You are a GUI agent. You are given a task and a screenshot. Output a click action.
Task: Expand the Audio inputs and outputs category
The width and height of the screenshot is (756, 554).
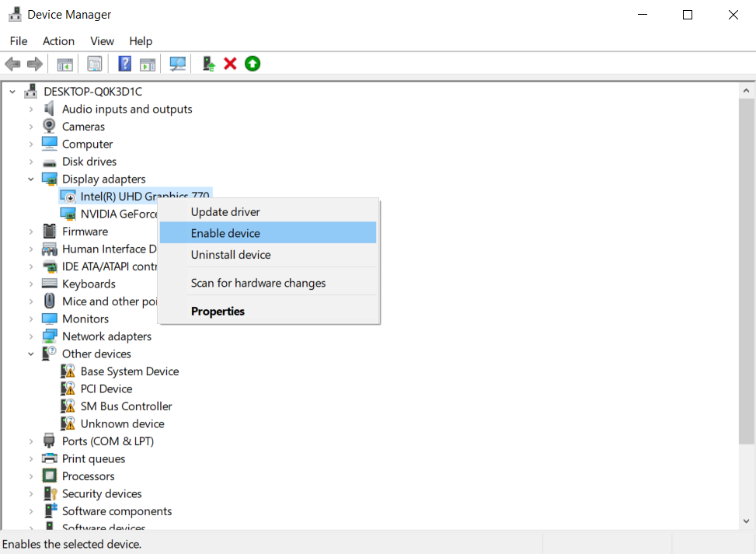31,110
